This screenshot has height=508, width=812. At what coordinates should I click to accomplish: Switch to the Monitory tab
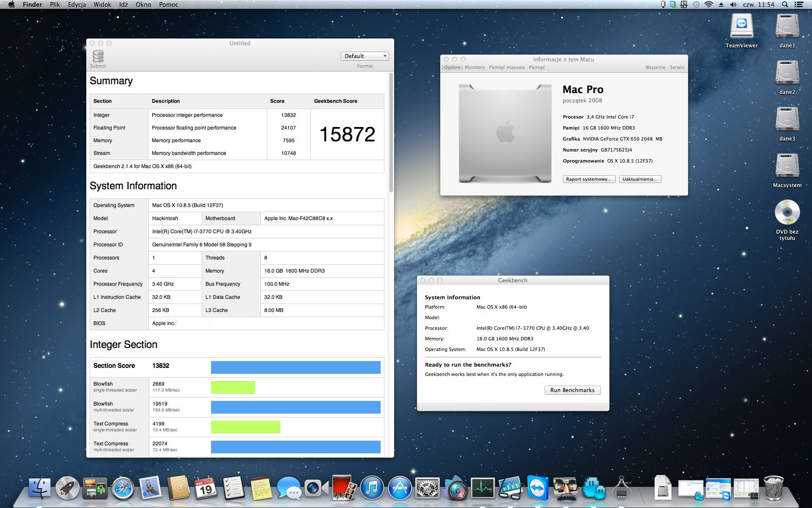click(475, 67)
